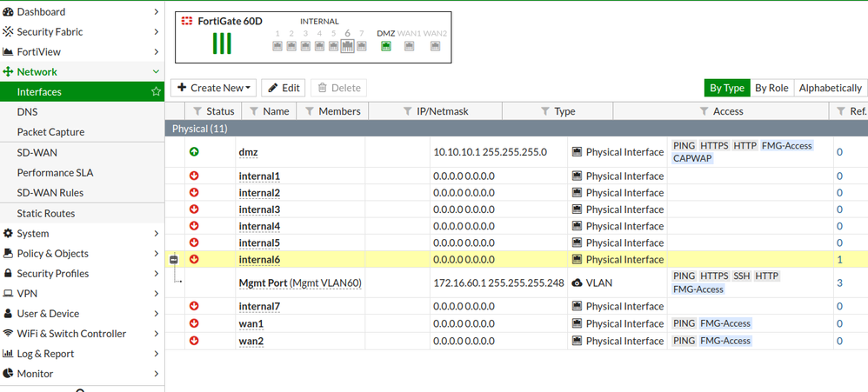Click the Mgmt Port (Mgmt VLAN60) name
This screenshot has height=392, width=868.
click(x=300, y=283)
